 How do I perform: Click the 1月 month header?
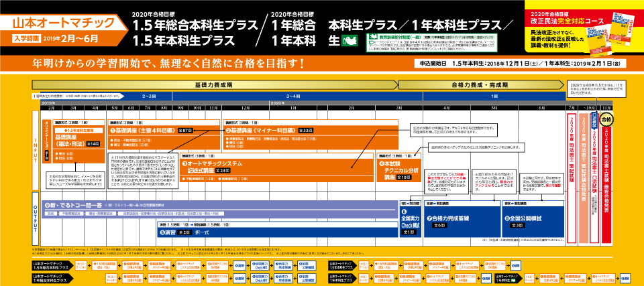click(x=293, y=106)
